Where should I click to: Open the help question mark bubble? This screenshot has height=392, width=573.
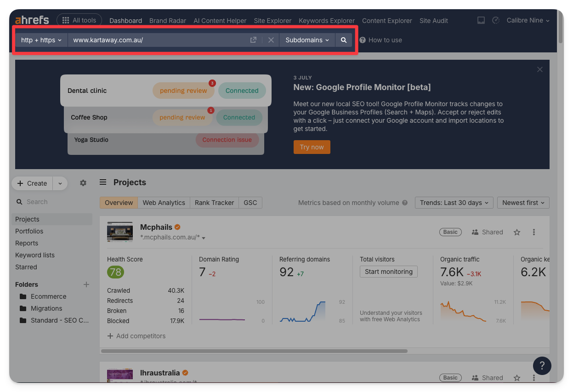542,366
